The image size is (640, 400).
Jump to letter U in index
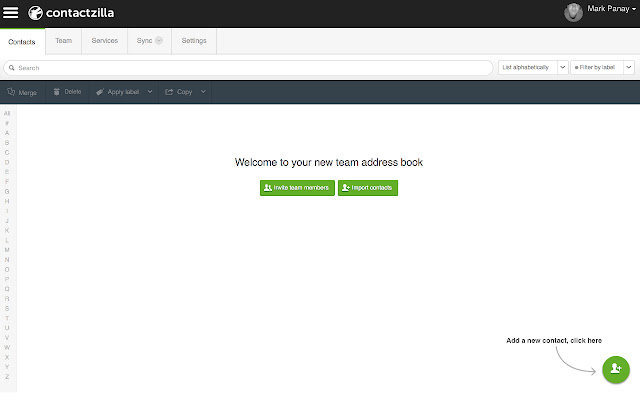[x=7, y=328]
